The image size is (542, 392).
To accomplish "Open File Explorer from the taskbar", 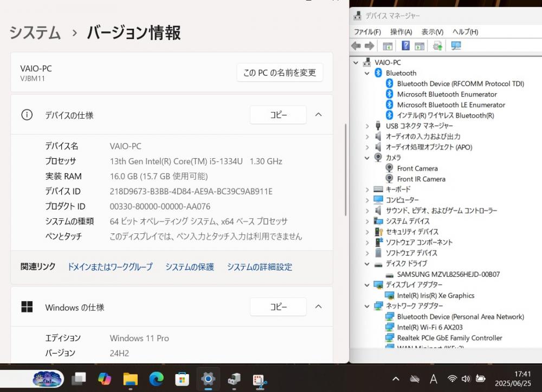I will tap(130, 379).
